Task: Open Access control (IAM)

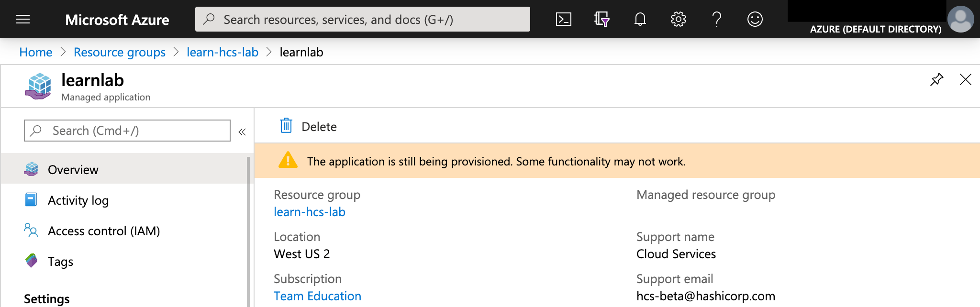Action: coord(103,231)
